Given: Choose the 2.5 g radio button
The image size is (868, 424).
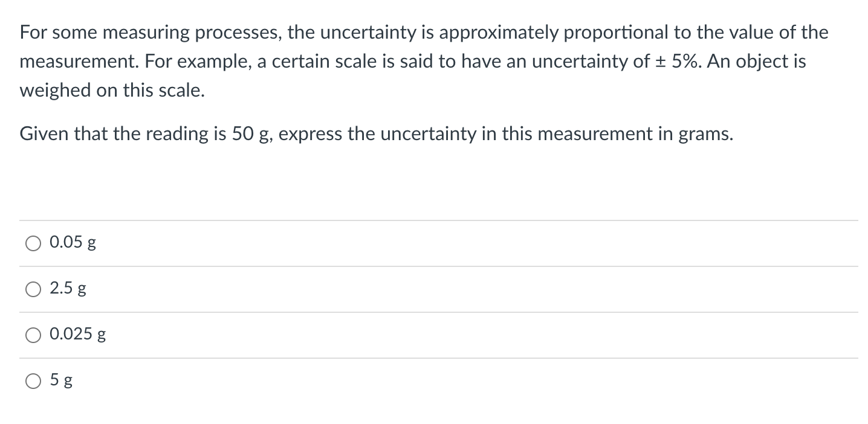Looking at the screenshot, I should [33, 289].
